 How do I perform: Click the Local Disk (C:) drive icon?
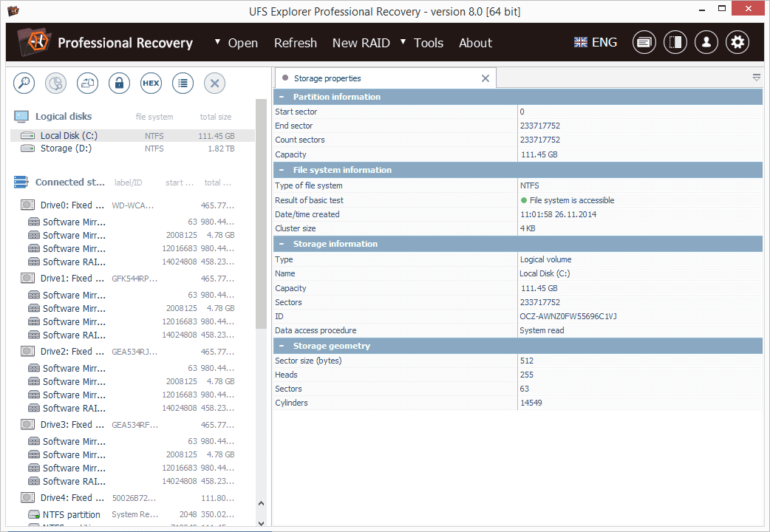27,135
